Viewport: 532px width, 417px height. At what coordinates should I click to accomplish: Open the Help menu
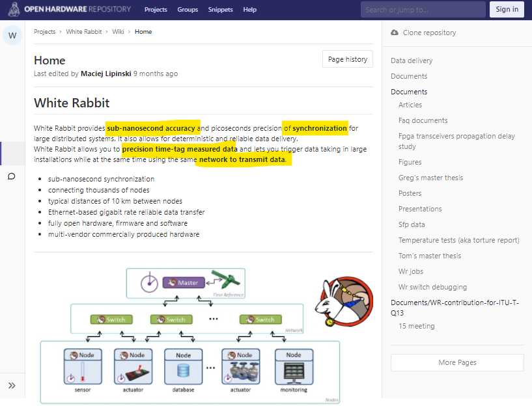[x=249, y=10]
